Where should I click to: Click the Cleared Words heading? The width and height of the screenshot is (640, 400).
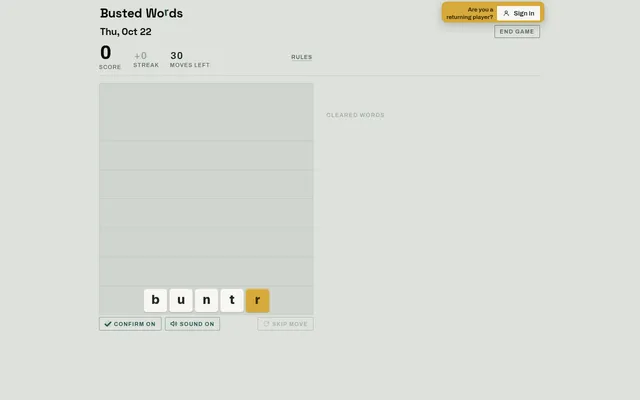point(356,115)
